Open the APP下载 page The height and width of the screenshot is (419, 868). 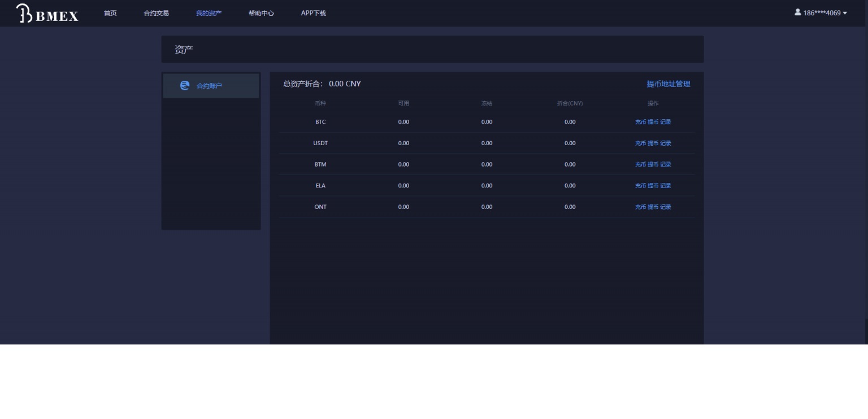tap(313, 14)
